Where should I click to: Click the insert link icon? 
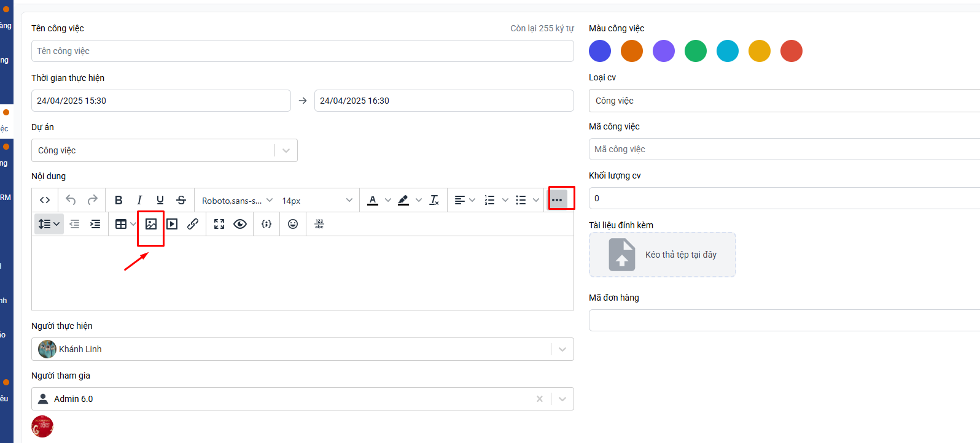coord(193,224)
